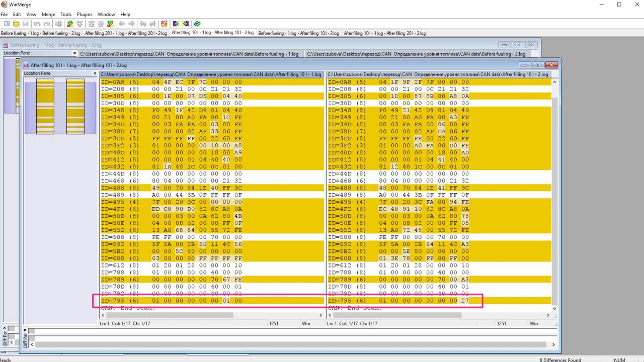
Task: Open the Tools menu
Action: [66, 15]
